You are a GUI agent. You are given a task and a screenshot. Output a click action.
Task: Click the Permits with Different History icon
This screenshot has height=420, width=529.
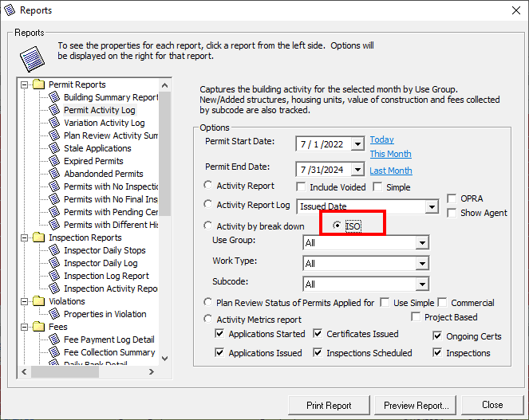point(54,225)
